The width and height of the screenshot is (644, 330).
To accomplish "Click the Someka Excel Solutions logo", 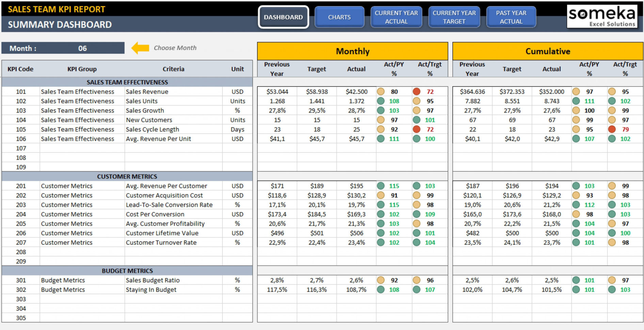I will click(x=602, y=16).
